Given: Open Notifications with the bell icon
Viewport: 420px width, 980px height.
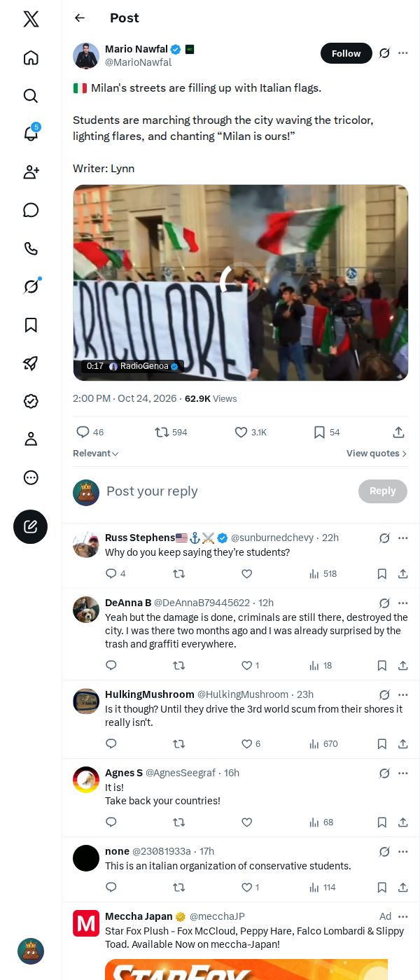Looking at the screenshot, I should [31, 133].
